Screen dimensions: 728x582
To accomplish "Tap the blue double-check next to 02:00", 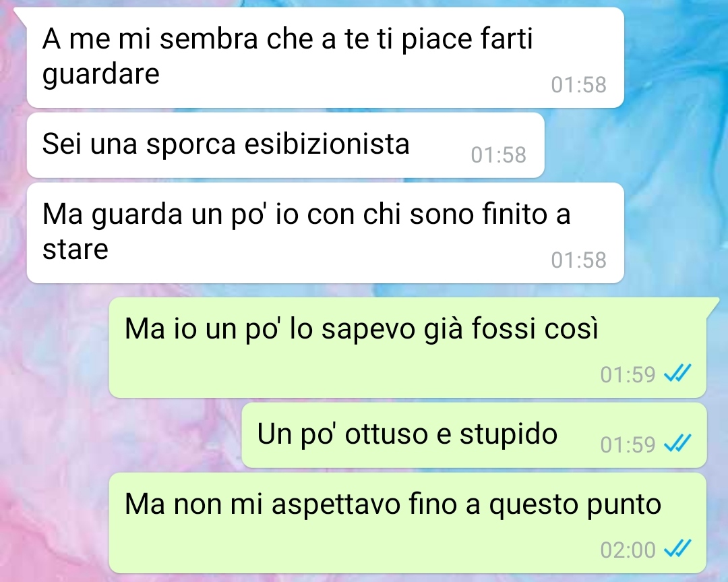I will click(677, 548).
